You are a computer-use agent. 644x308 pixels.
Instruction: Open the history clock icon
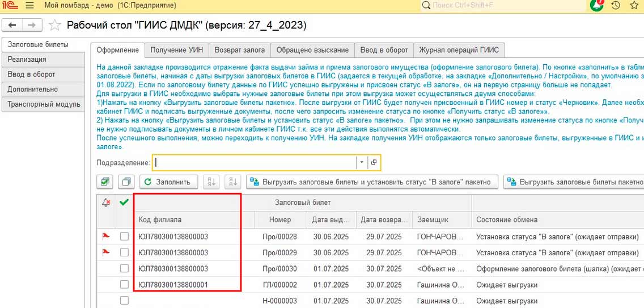[x=615, y=6]
